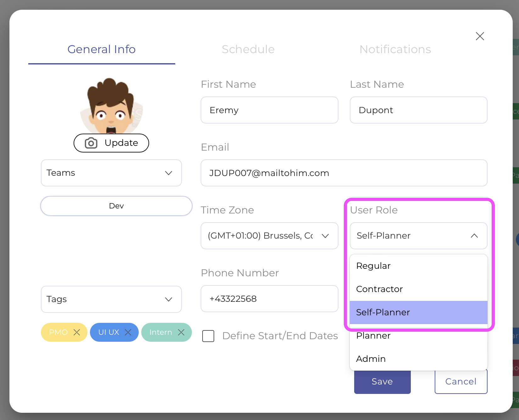This screenshot has height=420, width=519.
Task: Close the user dialog with X
Action: pyautogui.click(x=480, y=36)
